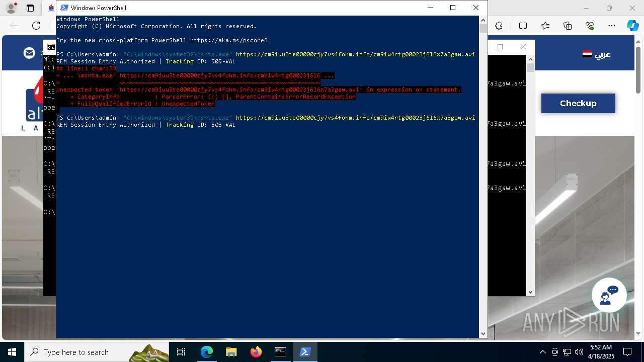
Task: Open the network tray icon
Action: point(567,352)
